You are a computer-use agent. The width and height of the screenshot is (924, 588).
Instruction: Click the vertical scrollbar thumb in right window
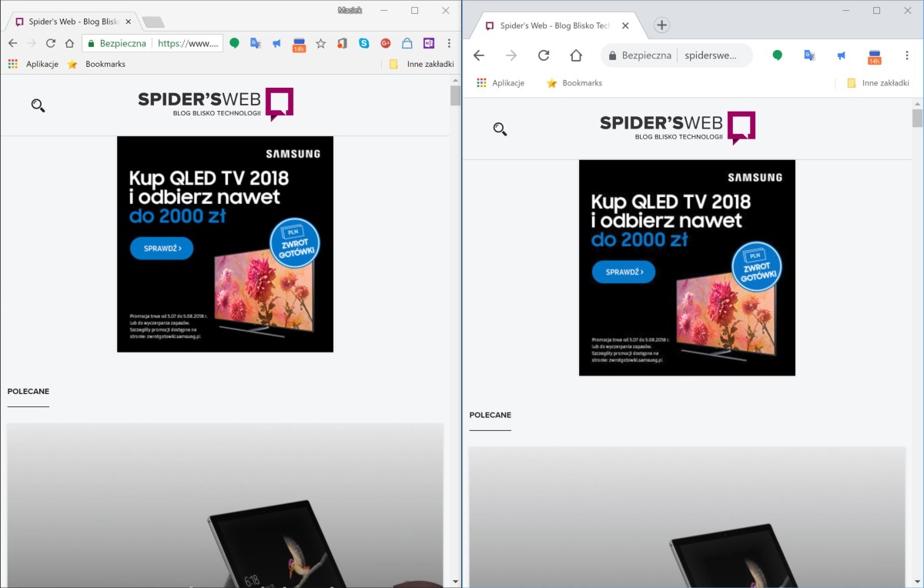coord(917,118)
